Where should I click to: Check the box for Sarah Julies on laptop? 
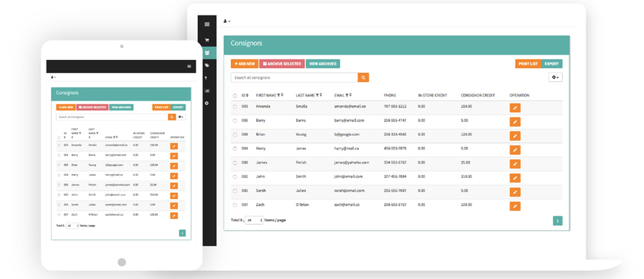[x=235, y=191]
